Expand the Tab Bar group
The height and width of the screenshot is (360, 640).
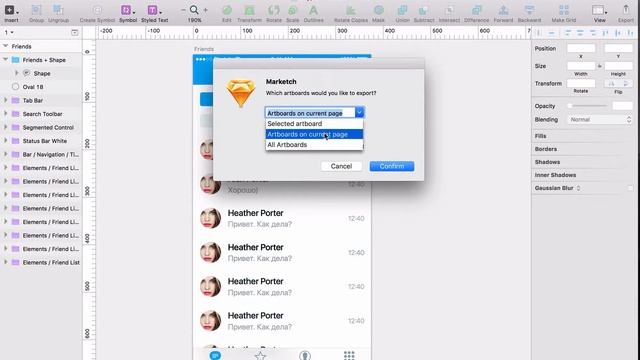[x=5, y=100]
